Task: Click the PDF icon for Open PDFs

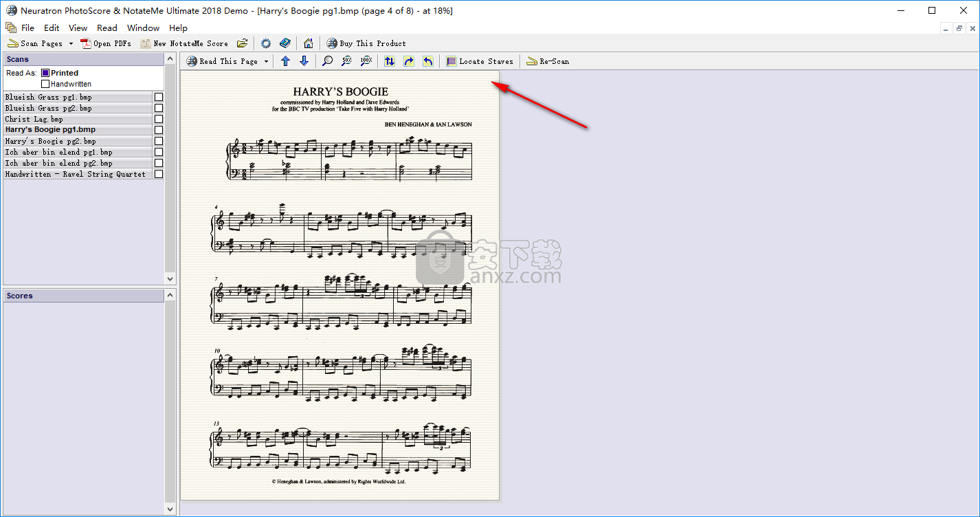Action: pyautogui.click(x=86, y=43)
